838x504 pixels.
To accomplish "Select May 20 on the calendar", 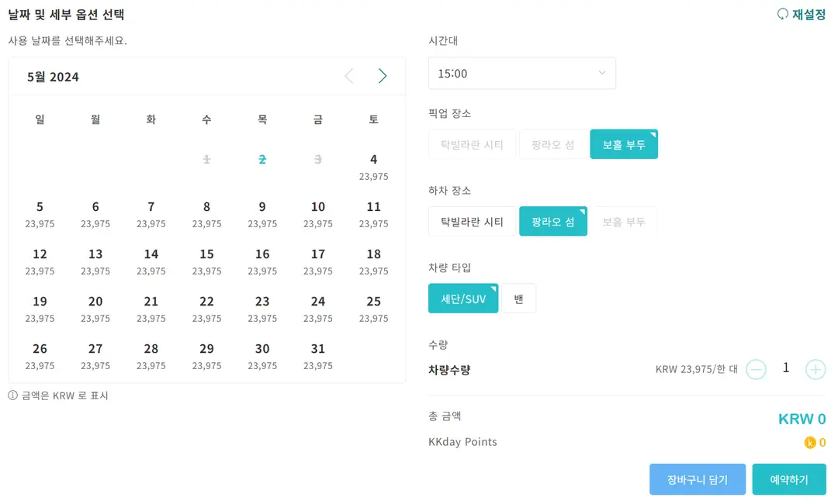I will tap(95, 309).
